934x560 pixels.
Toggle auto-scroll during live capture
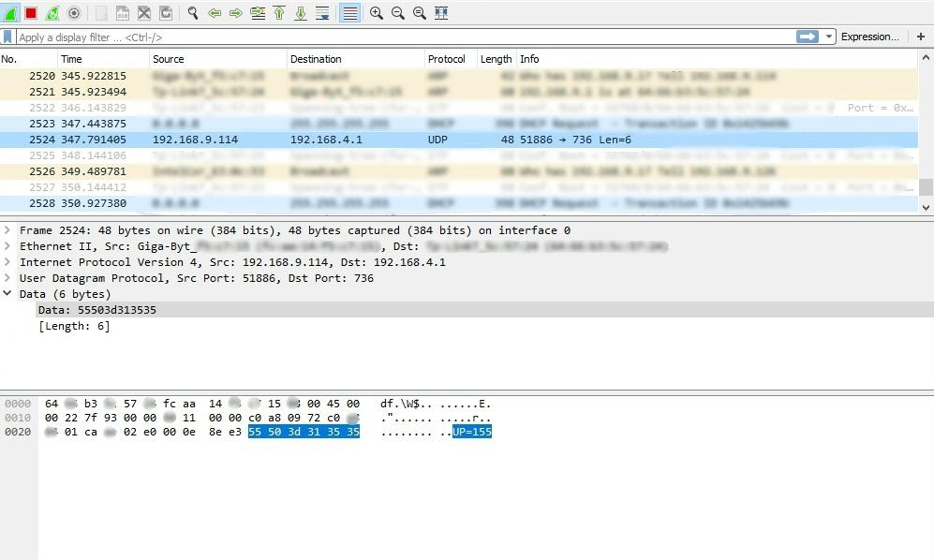pyautogui.click(x=322, y=13)
